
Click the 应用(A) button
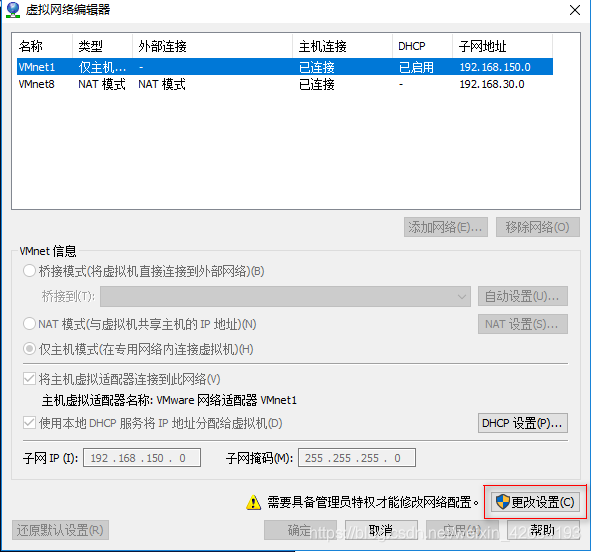pos(462,530)
